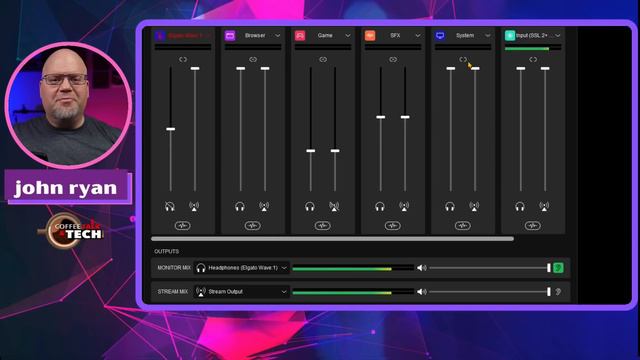Image resolution: width=640 pixels, height=360 pixels.
Task: Expand the System channel dropdown chevron
Action: pos(488,36)
